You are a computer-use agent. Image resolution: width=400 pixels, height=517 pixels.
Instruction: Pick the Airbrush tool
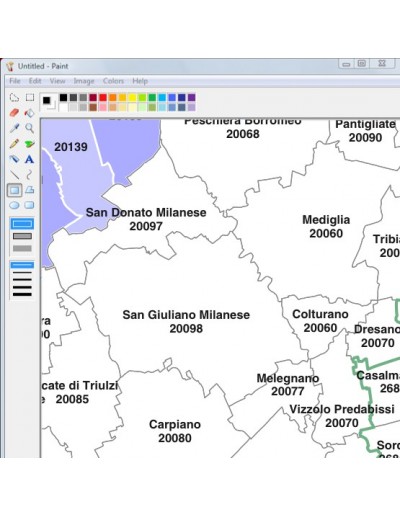(14, 159)
